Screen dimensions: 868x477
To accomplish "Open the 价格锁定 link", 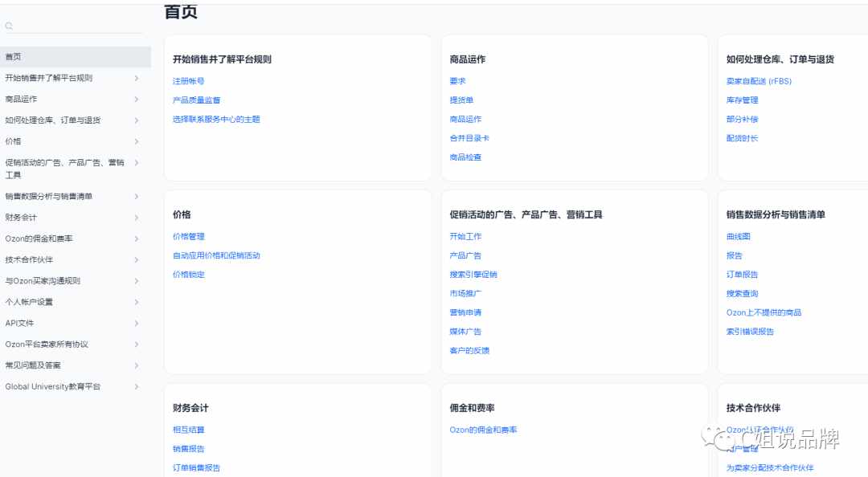I will 189,275.
